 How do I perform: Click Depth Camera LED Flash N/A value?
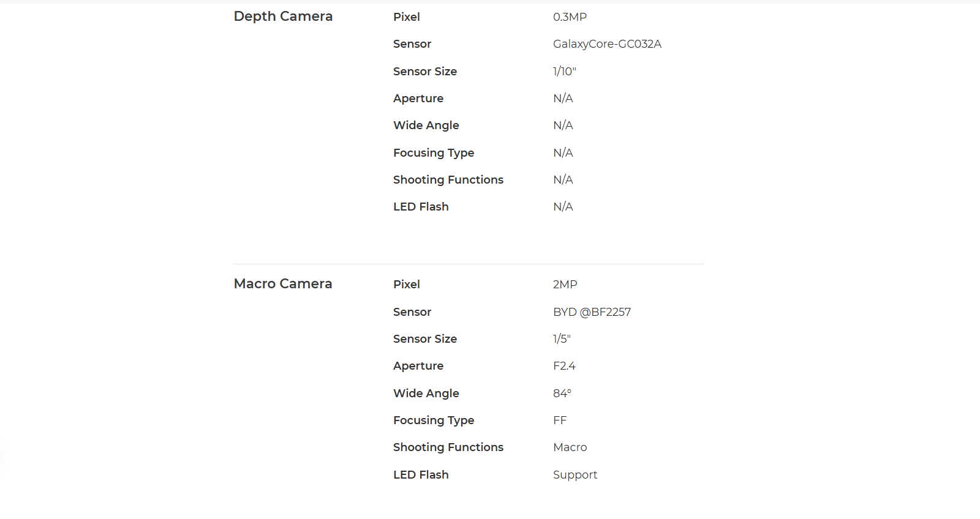[563, 207]
